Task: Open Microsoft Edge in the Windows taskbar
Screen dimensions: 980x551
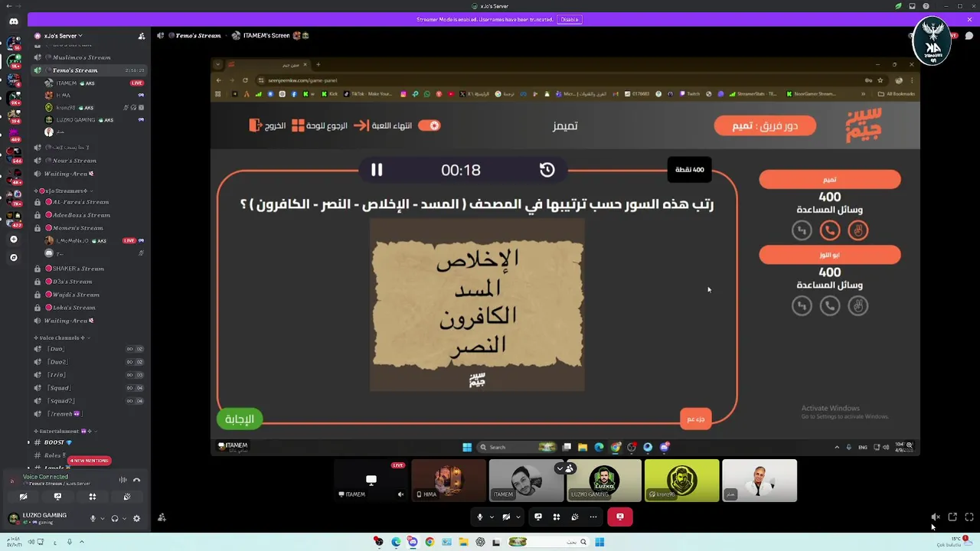Action: 396,542
